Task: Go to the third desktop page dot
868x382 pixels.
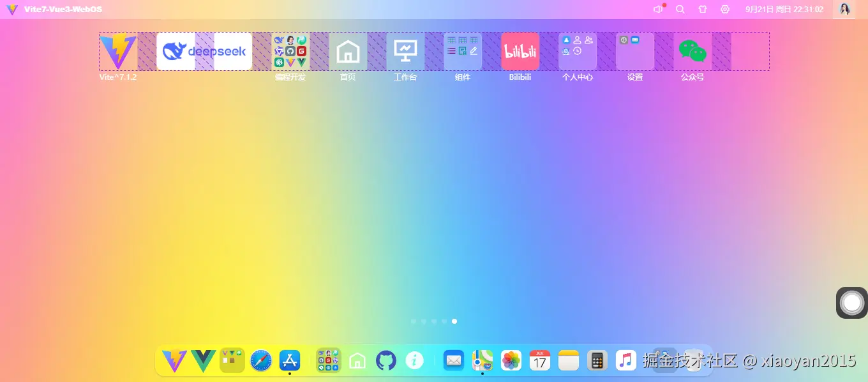Action: tap(434, 321)
